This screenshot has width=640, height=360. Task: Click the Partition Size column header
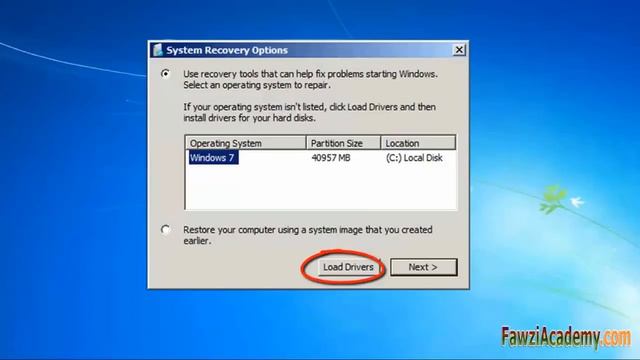[343, 143]
